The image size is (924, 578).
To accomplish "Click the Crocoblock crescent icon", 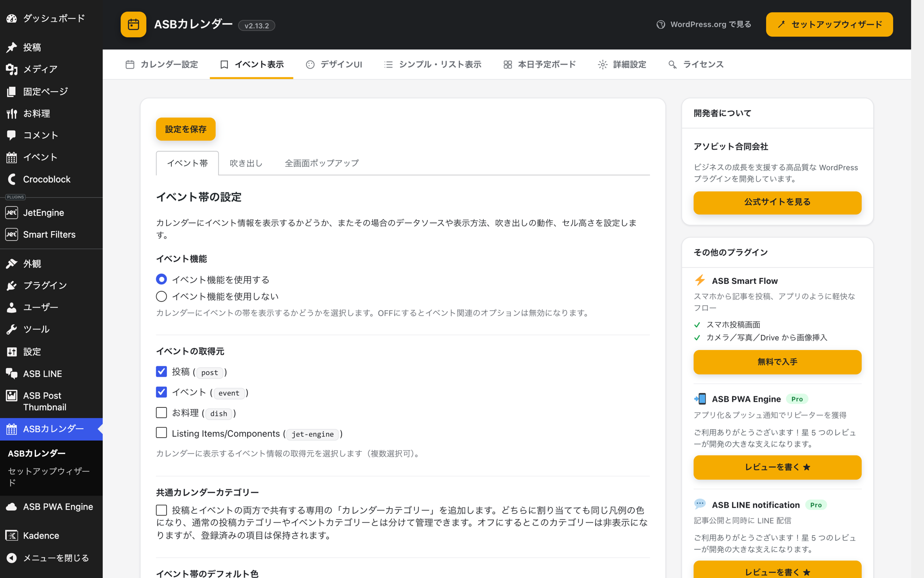I will [x=12, y=179].
